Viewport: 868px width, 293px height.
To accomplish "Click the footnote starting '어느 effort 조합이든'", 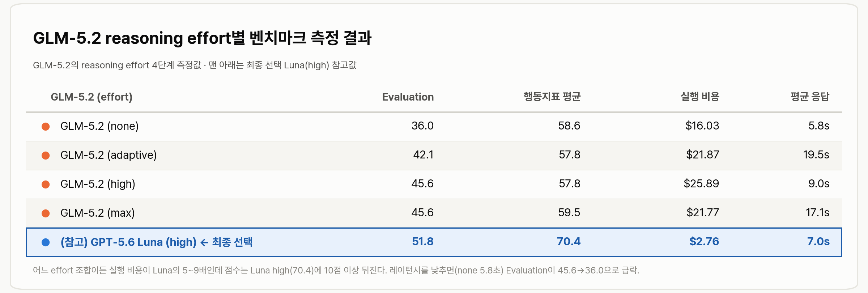I will point(336,271).
